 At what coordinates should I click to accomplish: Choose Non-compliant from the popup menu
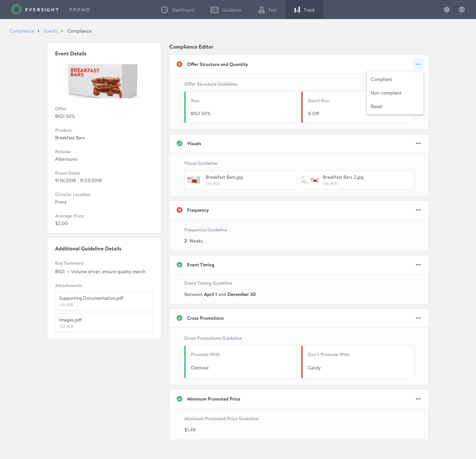pyautogui.click(x=395, y=93)
